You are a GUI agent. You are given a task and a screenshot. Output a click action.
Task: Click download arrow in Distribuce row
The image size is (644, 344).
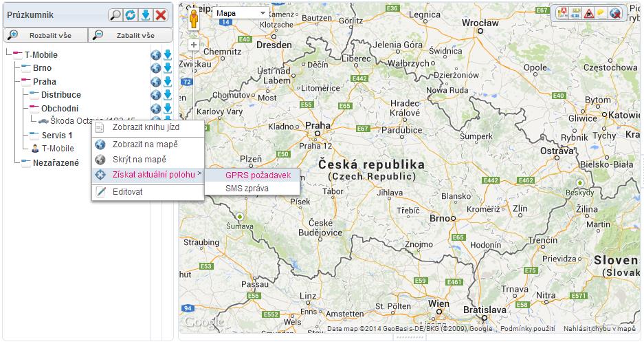[168, 95]
